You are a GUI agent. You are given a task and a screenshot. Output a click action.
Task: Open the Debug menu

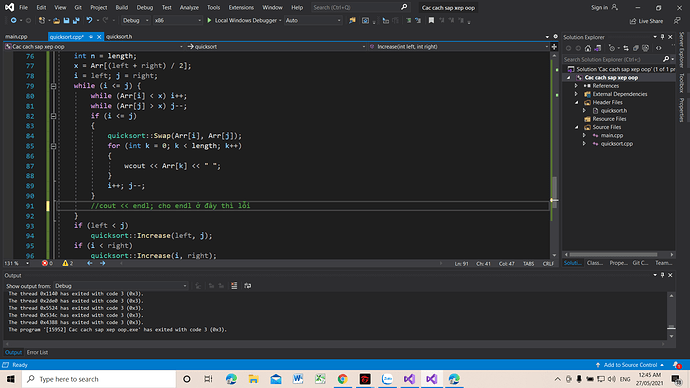[x=145, y=7]
